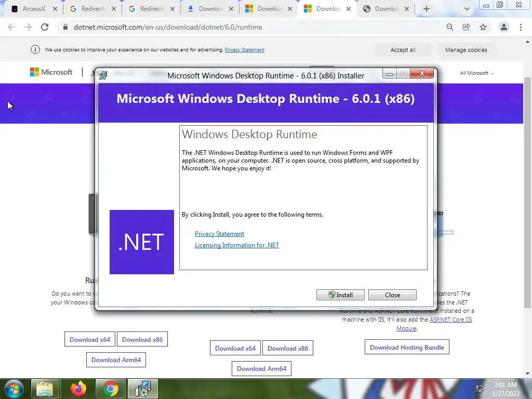Image resolution: width=532 pixels, height=399 pixels.
Task: Click the Microsoft logo on the page
Action: [51, 72]
